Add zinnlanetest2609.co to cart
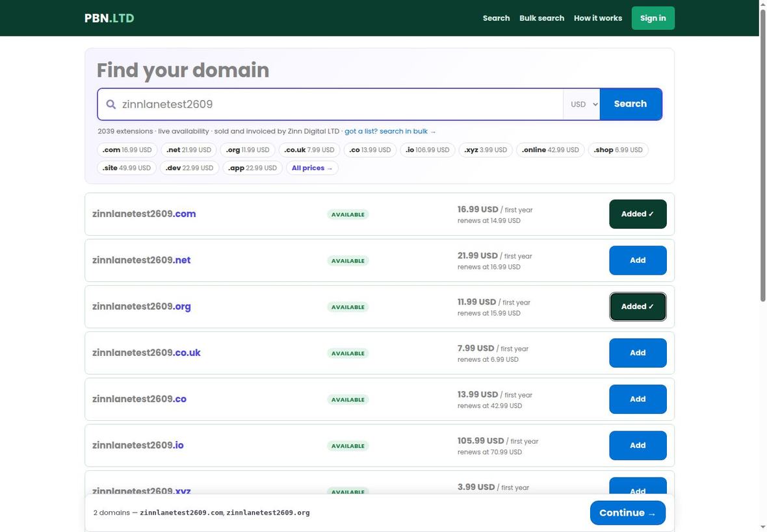 [x=638, y=399]
